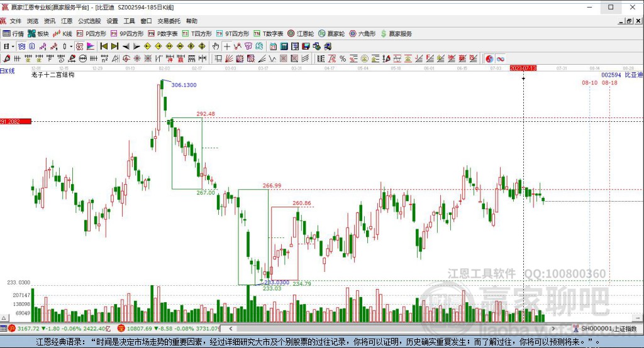Click the horizontal scrollbar right arrow
The image size is (644, 348).
553,329
